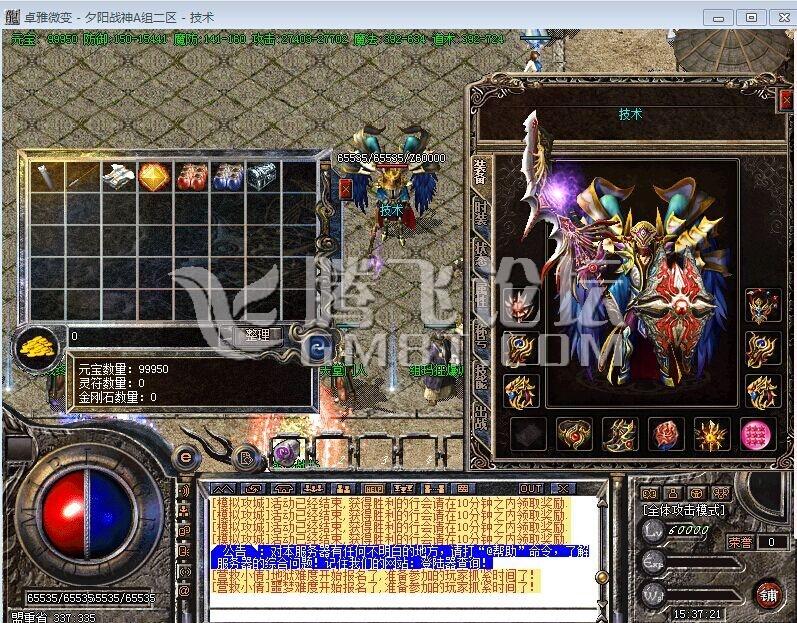
Task: Click the pink star orb equipment slot
Action: pyautogui.click(x=757, y=434)
